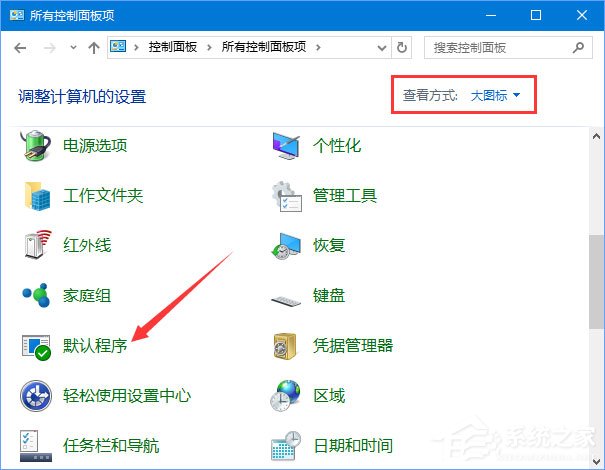
Task: Click the refresh button beside address bar
Action: pos(402,47)
